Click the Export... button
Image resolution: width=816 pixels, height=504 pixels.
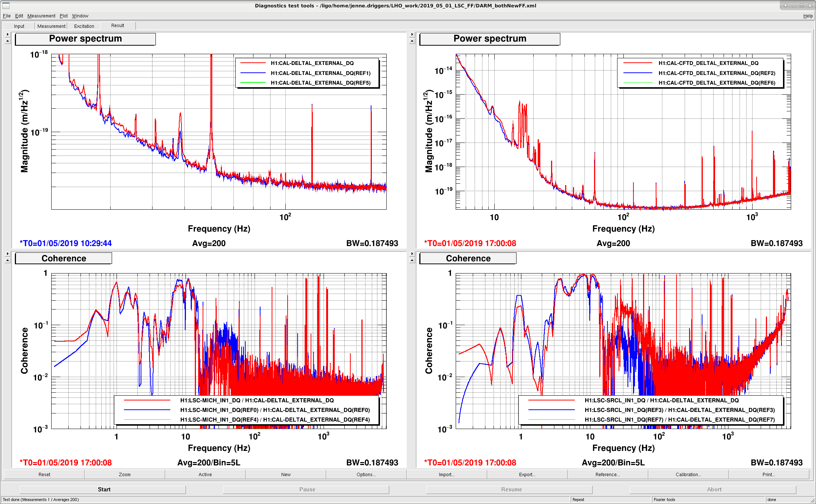527,475
